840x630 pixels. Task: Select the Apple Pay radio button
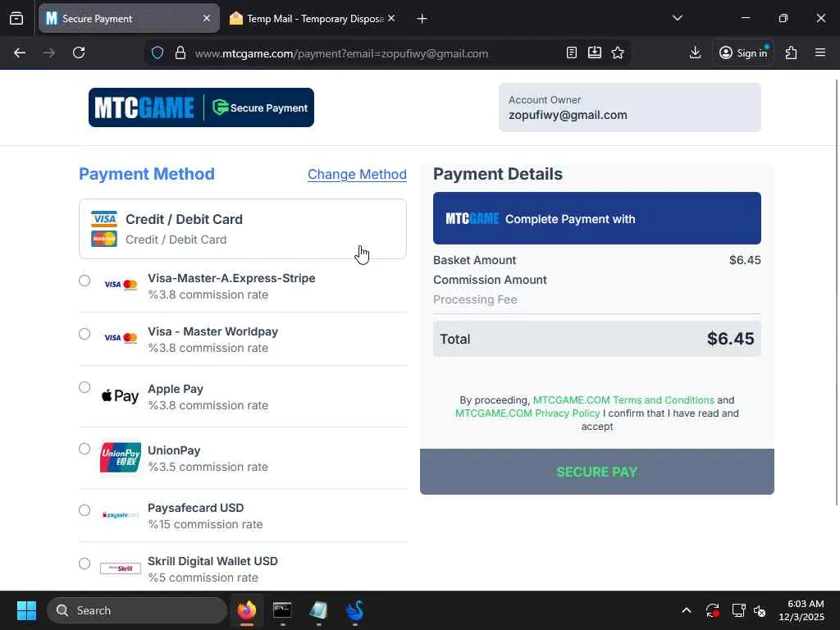[84, 387]
